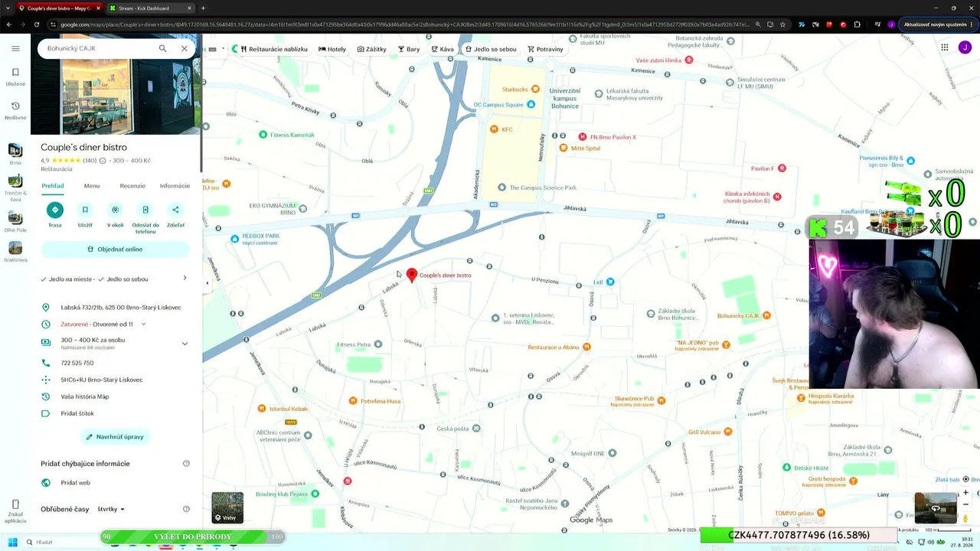Reload the page with the browser refresh button
Viewport: 980px width, 551px height.
click(x=36, y=24)
